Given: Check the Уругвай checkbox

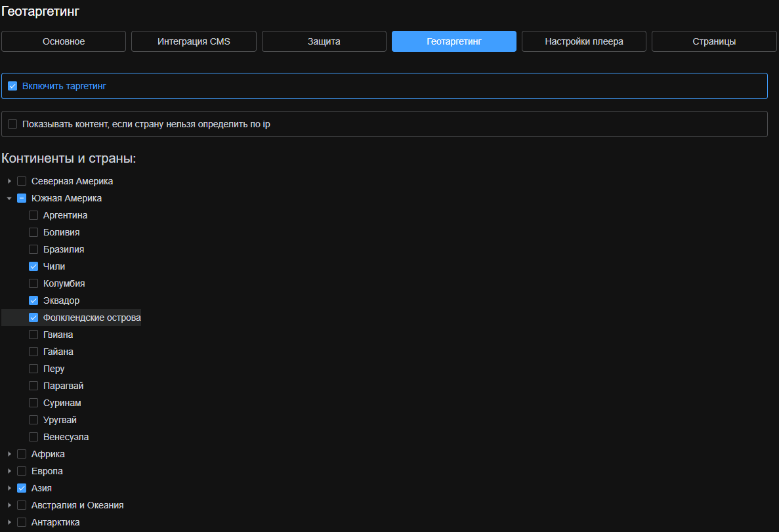Looking at the screenshot, I should click(33, 420).
